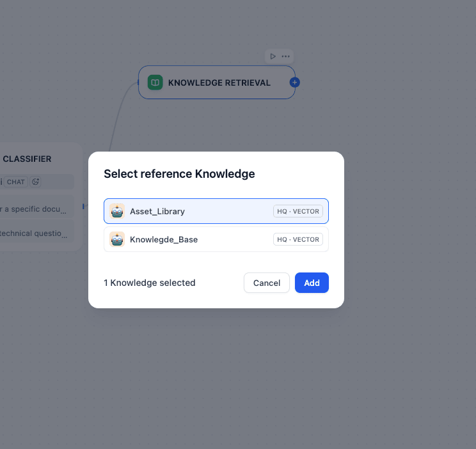
Task: Click the green book Knowledge Retrieval icon
Action: click(x=155, y=83)
